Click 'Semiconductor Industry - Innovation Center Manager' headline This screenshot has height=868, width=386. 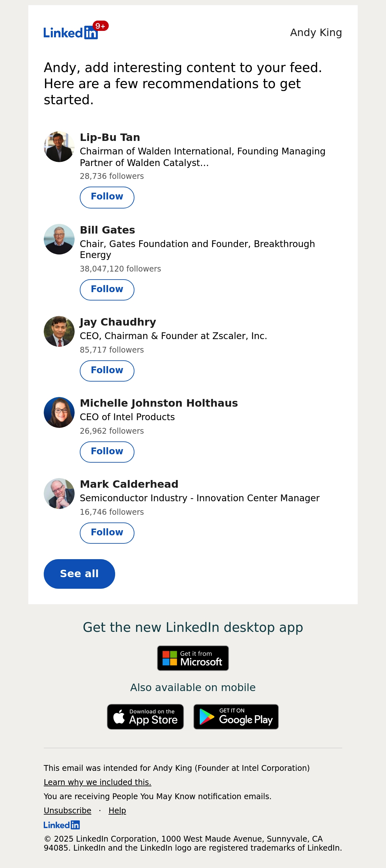click(200, 498)
